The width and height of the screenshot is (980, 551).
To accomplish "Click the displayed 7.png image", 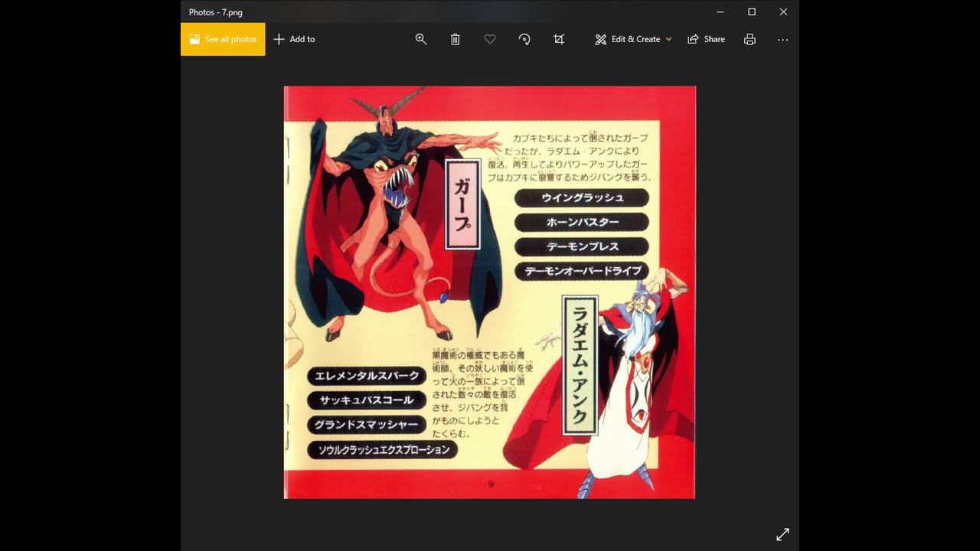I will pyautogui.click(x=490, y=292).
